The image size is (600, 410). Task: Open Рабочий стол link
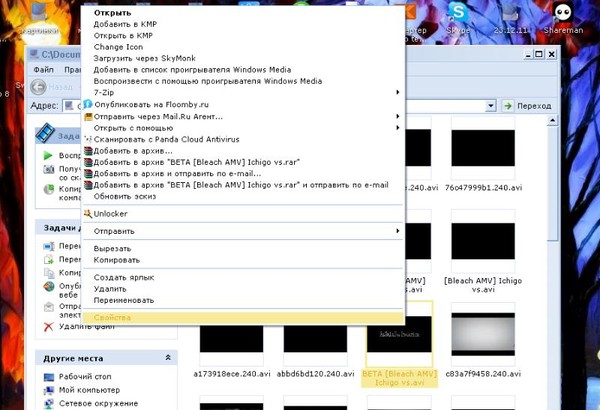tap(85, 377)
